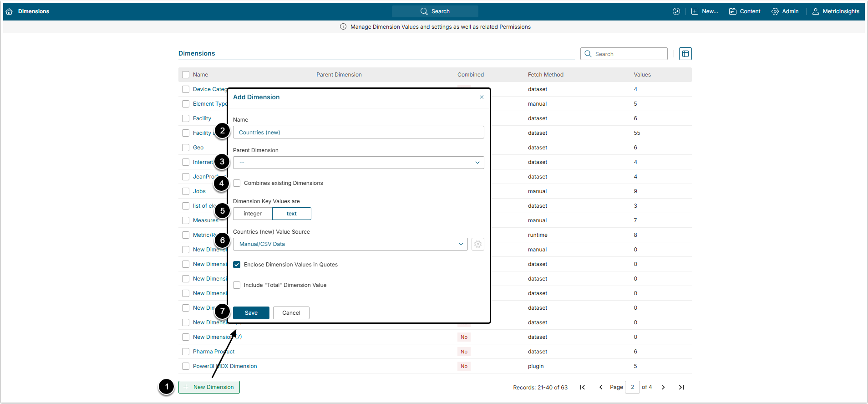Image resolution: width=868 pixels, height=404 pixels.
Task: Uncheck Enclose Dimension Values in Quotes
Action: (x=237, y=265)
